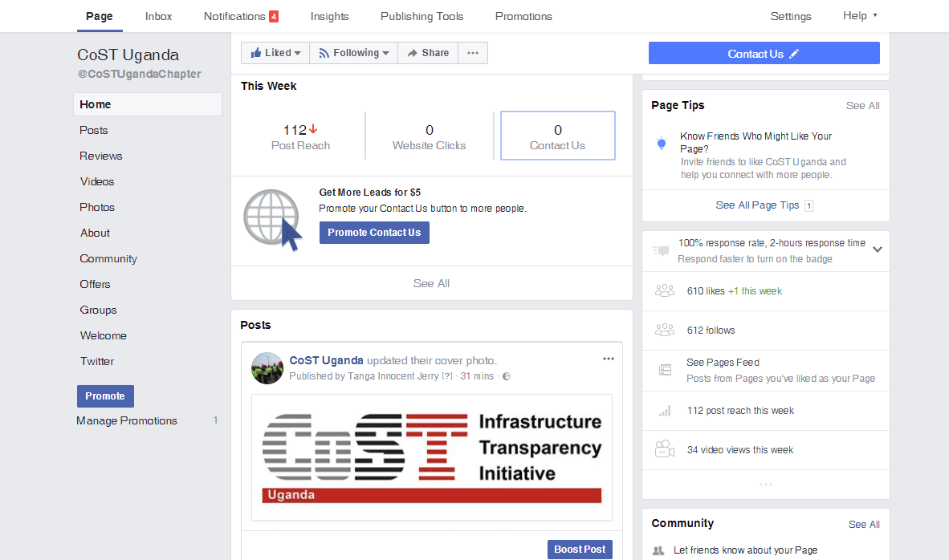
Task: Open Photos in the sidebar
Action: [x=97, y=208]
